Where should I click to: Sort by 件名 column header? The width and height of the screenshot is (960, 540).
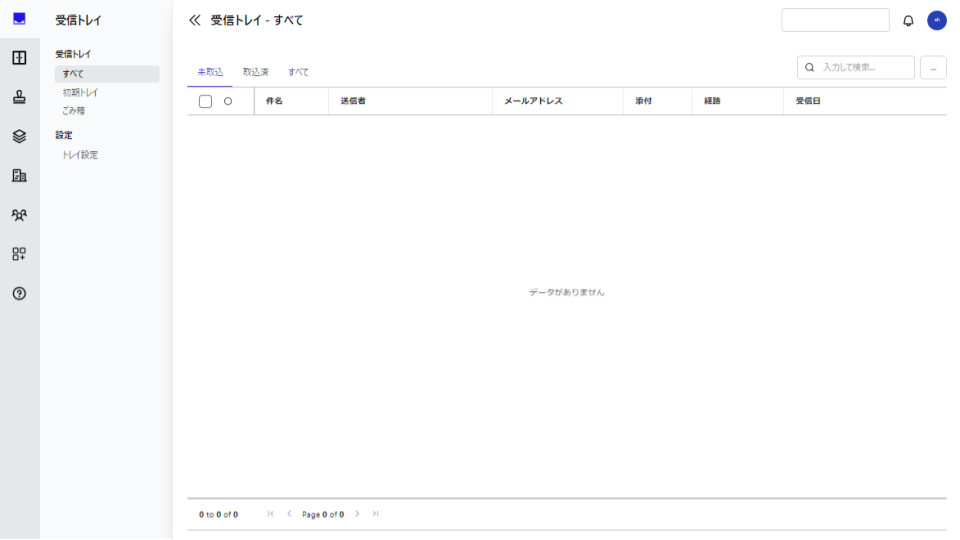(274, 101)
